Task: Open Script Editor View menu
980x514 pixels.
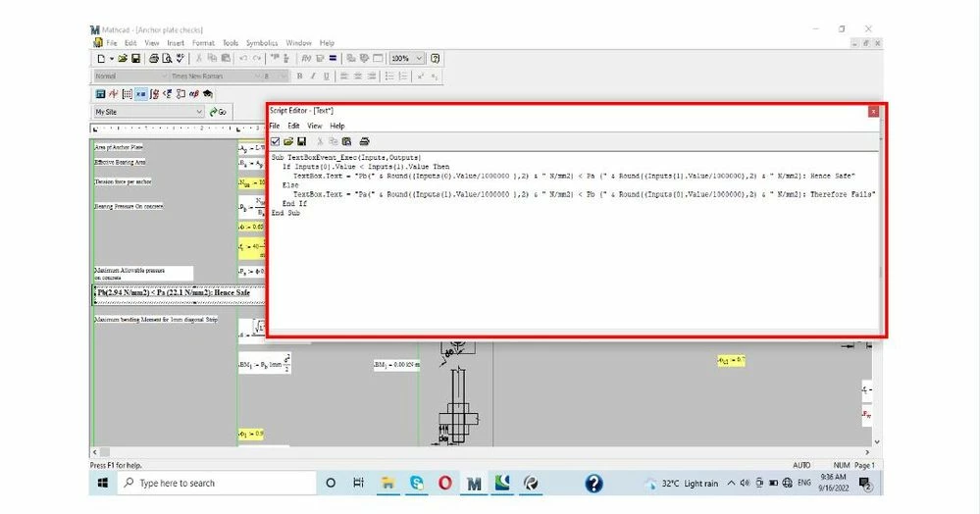Action: (x=314, y=126)
